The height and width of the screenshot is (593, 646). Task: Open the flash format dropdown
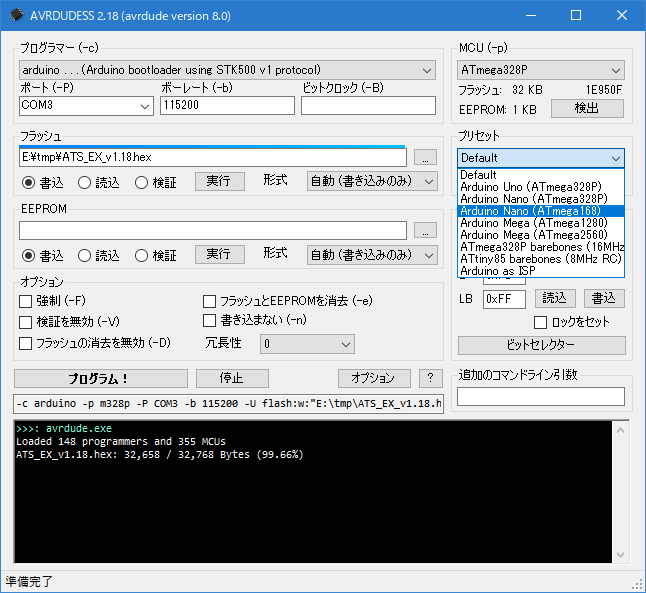point(372,182)
